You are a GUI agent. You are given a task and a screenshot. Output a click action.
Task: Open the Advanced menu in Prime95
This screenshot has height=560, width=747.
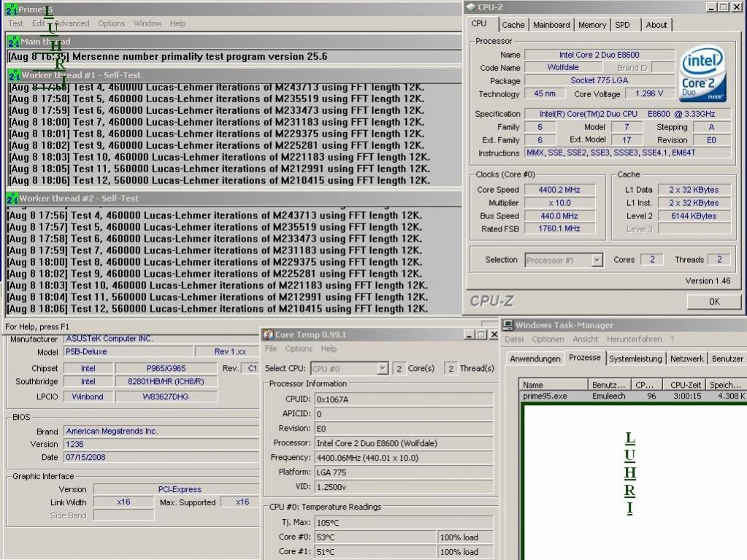click(72, 23)
